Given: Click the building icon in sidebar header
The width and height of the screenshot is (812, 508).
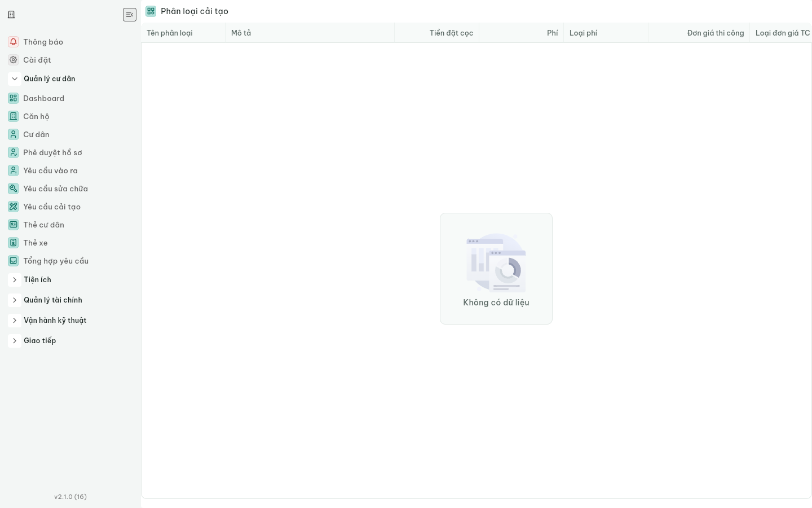Looking at the screenshot, I should point(11,15).
